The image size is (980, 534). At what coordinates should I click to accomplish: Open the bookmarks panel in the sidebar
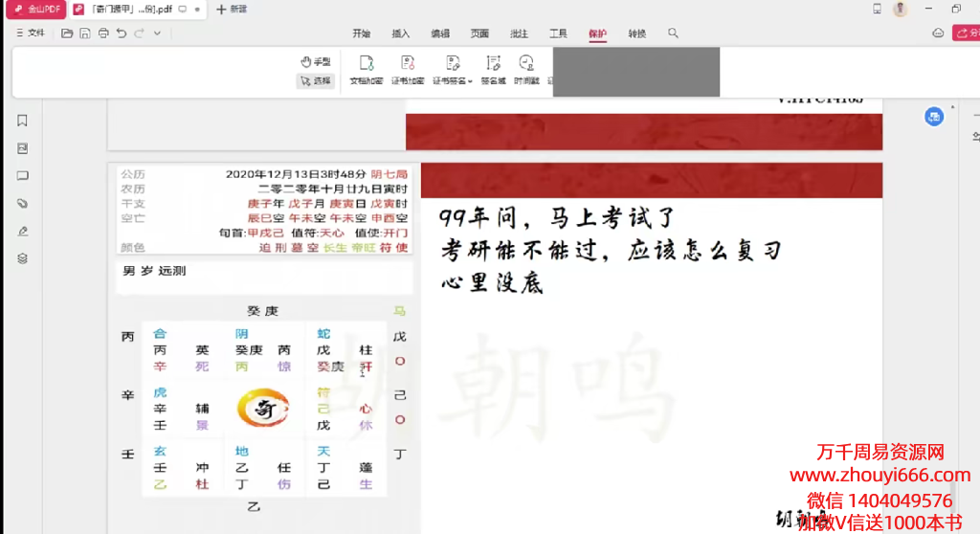(x=22, y=121)
